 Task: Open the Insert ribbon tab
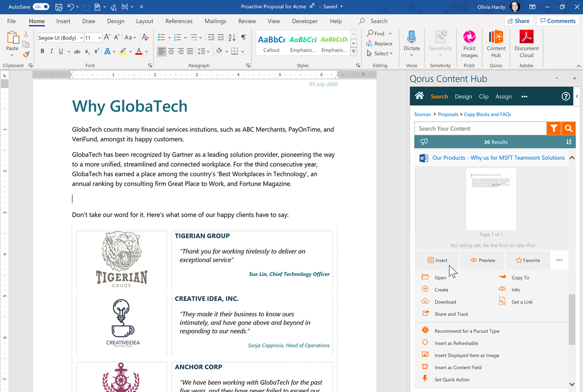point(63,21)
